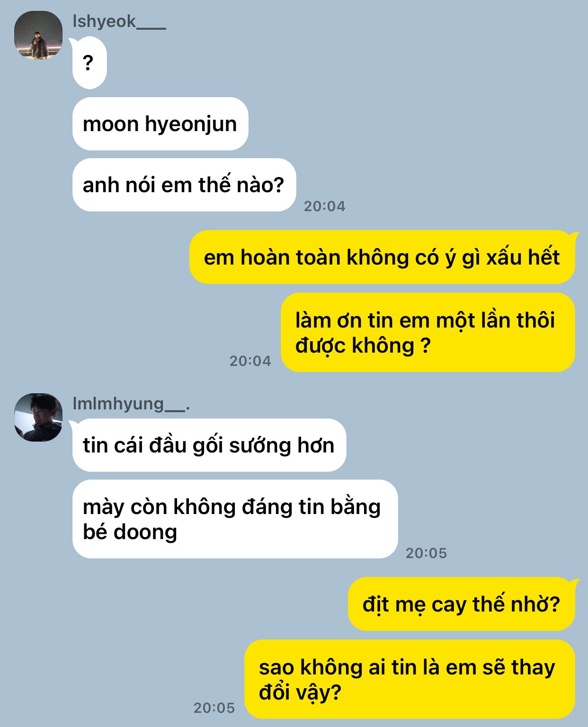Viewport: 588px width, 727px height.
Task: Tap the lshyeok___ sender name
Action: click(119, 21)
